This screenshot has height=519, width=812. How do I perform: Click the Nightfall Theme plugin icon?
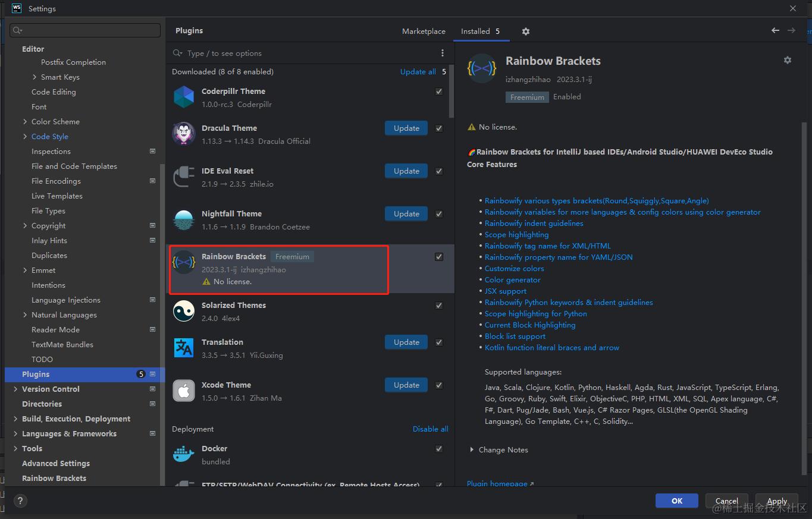point(184,219)
